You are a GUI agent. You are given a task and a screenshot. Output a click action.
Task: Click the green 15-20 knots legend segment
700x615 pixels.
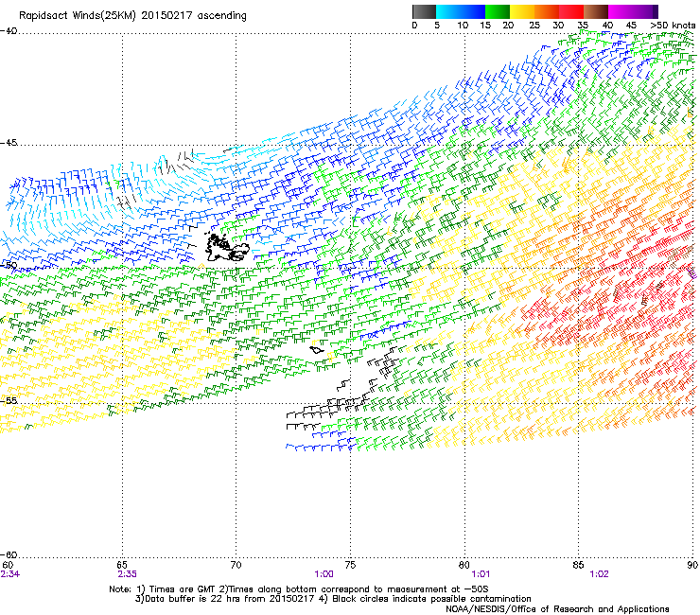click(x=498, y=11)
